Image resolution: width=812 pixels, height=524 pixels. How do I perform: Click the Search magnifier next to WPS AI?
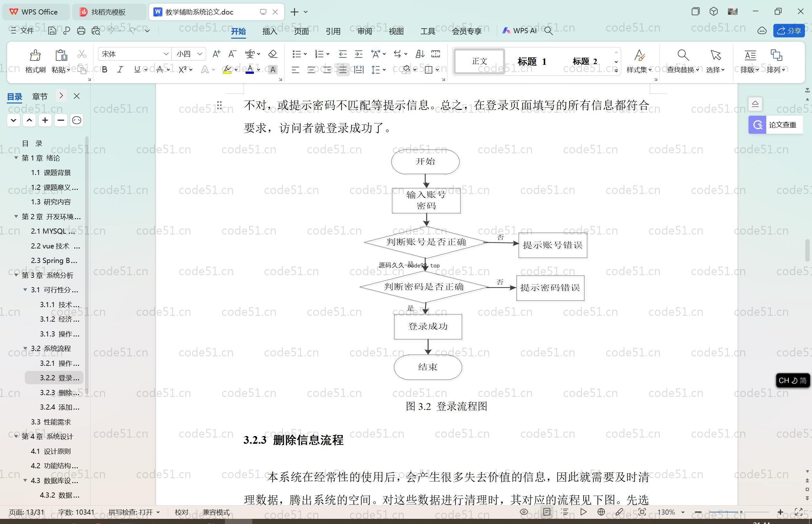[x=548, y=31]
